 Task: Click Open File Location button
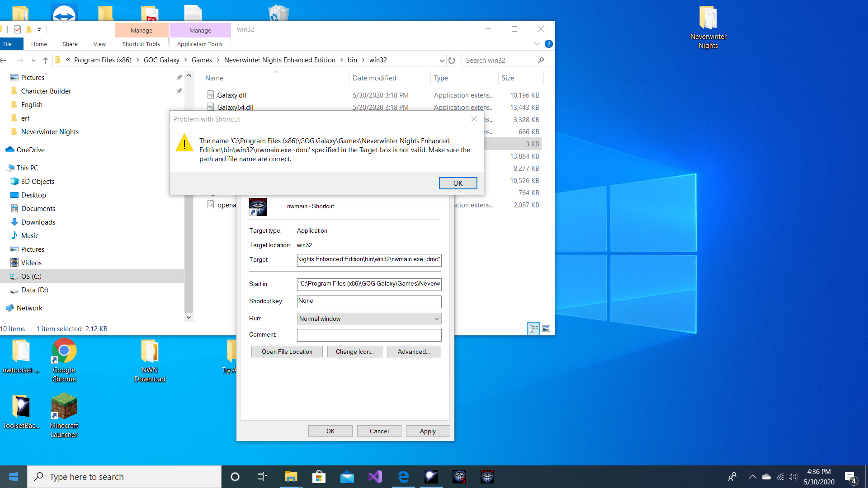[x=287, y=352]
